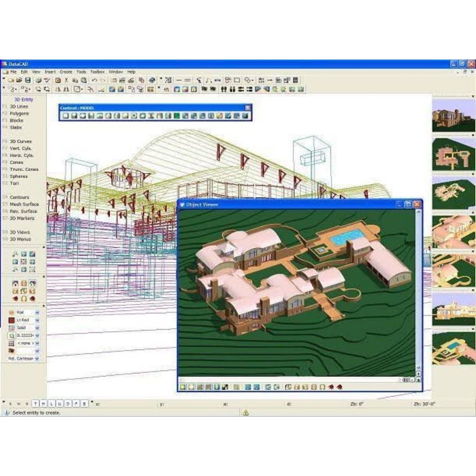
Task: Click the hatch grid icon beside the <none> dropdown
Action: pos(12,344)
